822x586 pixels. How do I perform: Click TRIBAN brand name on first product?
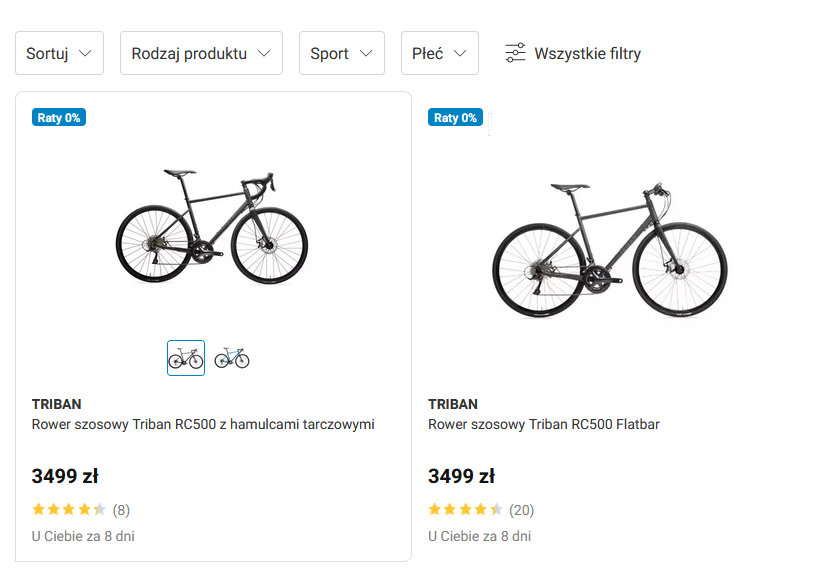[57, 404]
